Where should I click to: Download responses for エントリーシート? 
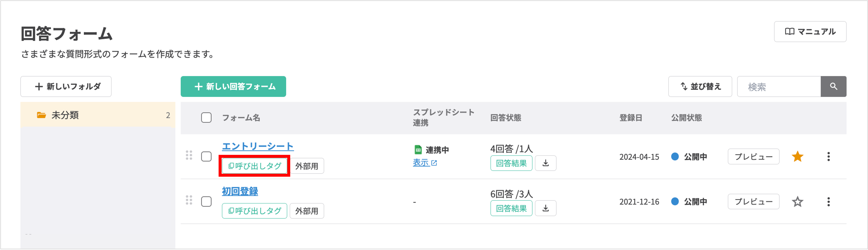(545, 163)
